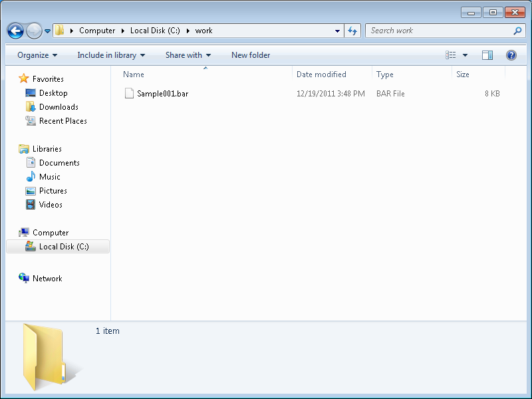Click the greyed Forward arrow button
The image size is (532, 399).
(35, 31)
